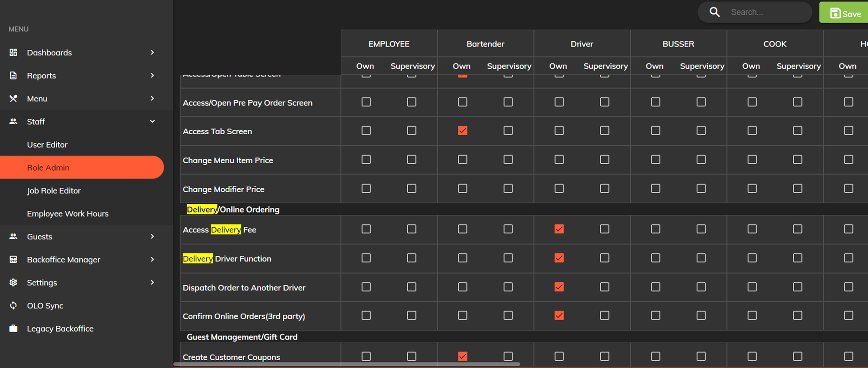The width and height of the screenshot is (868, 368).
Task: Click the Settings gear icon
Action: pos(13,283)
